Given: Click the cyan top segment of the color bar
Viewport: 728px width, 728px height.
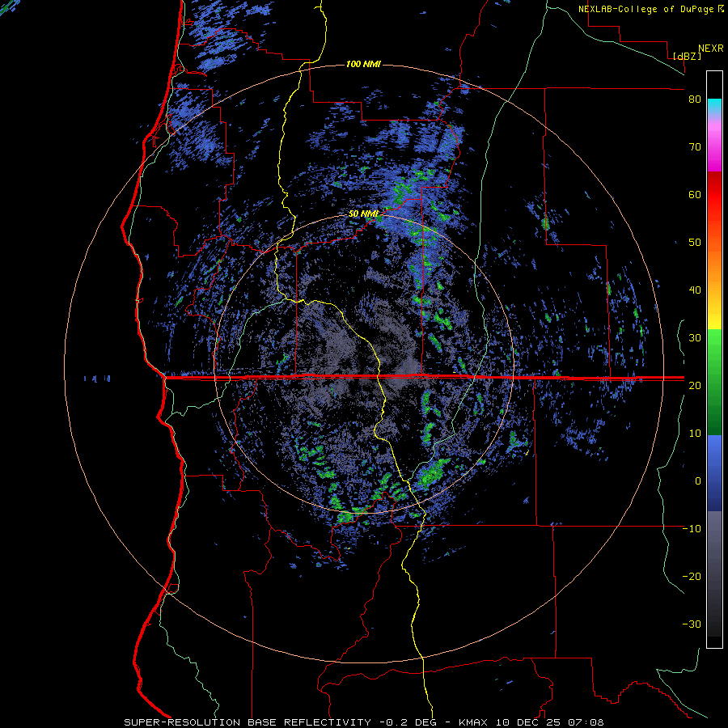Looking at the screenshot, I should pos(714,107).
